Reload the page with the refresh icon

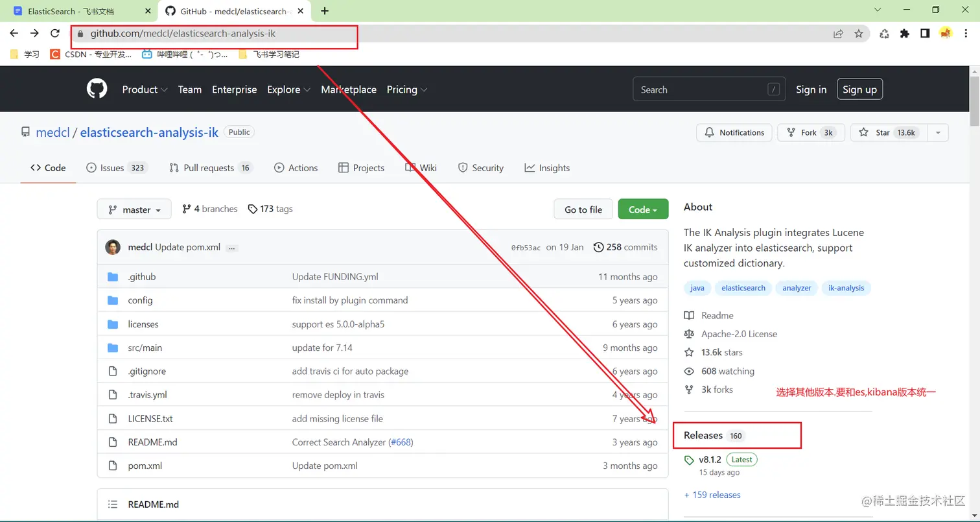pyautogui.click(x=55, y=34)
